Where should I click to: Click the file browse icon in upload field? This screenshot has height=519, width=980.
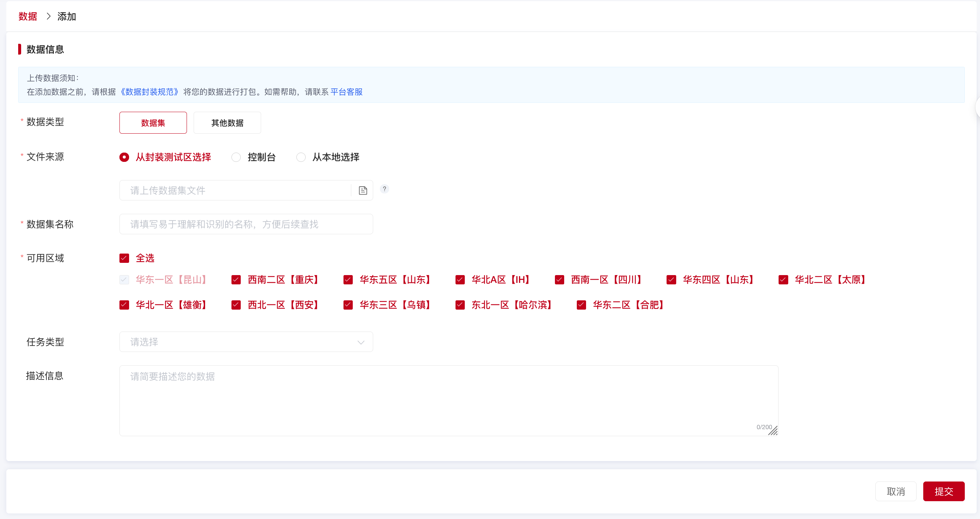click(362, 190)
